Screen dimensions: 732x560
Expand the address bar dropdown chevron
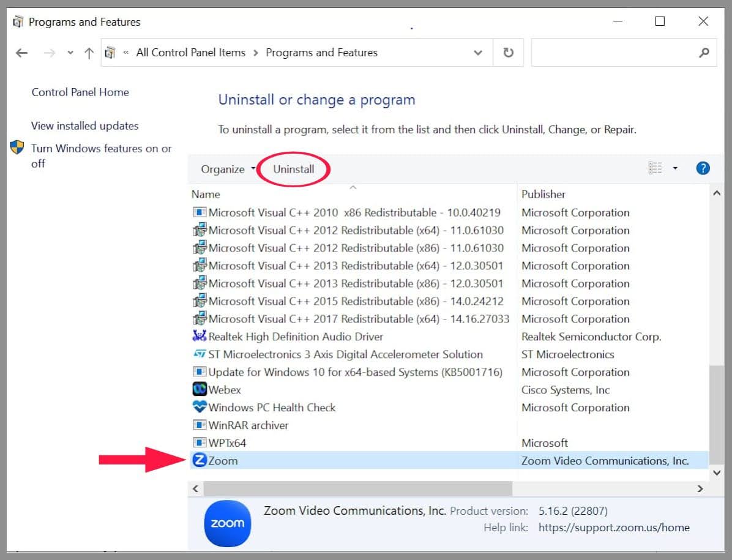(478, 53)
